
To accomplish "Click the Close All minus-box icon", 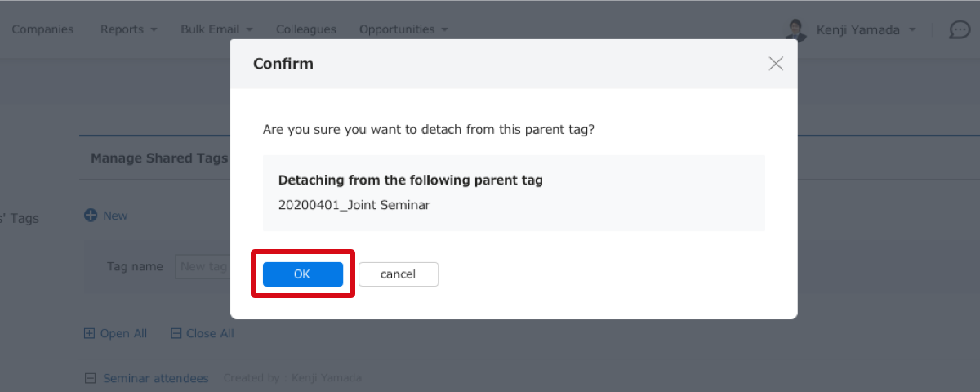I will [x=176, y=333].
